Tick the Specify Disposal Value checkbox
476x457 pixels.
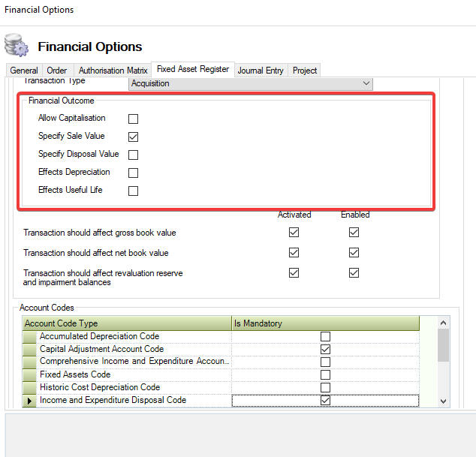point(134,155)
